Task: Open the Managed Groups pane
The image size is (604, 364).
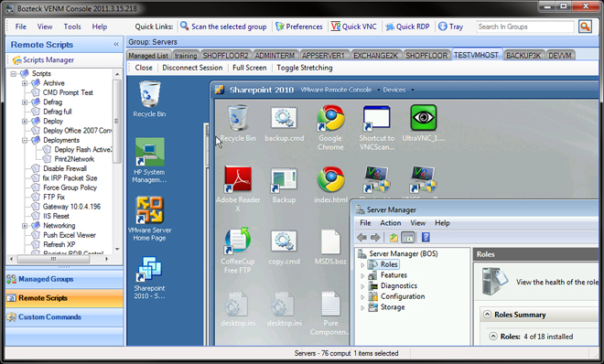Action: [x=64, y=279]
